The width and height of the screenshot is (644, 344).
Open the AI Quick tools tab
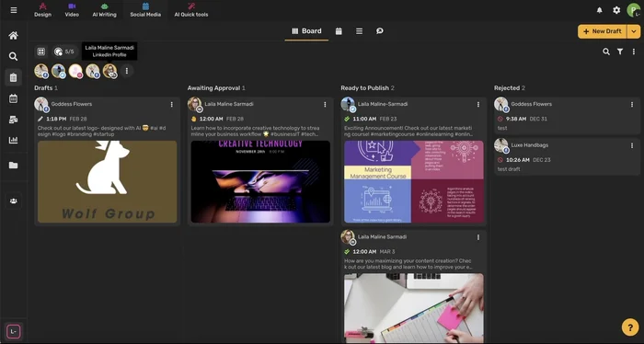point(191,10)
